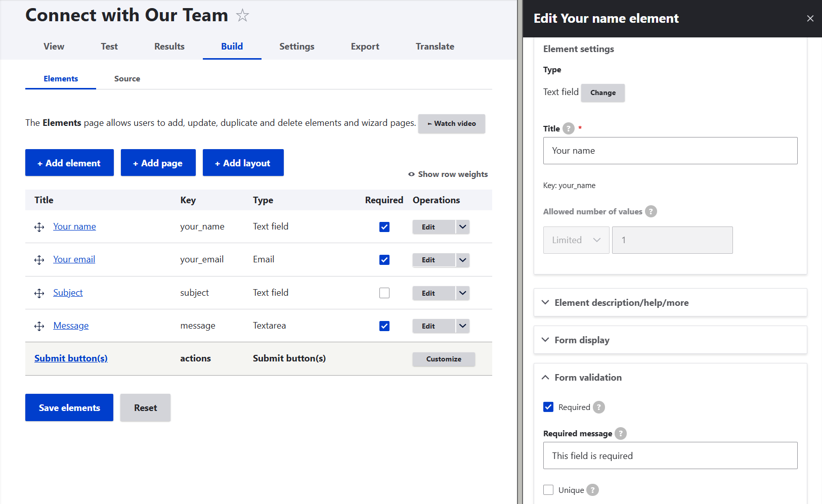
Task: Click drag handle icon for Subject row
Action: [x=39, y=293]
